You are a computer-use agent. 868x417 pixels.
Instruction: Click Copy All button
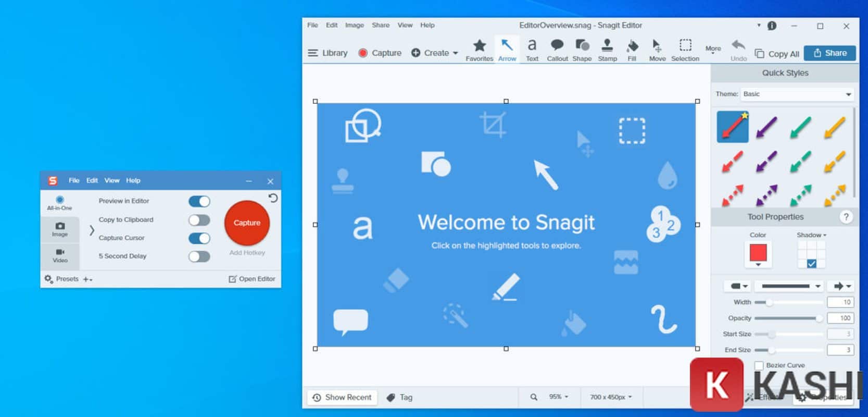point(777,54)
